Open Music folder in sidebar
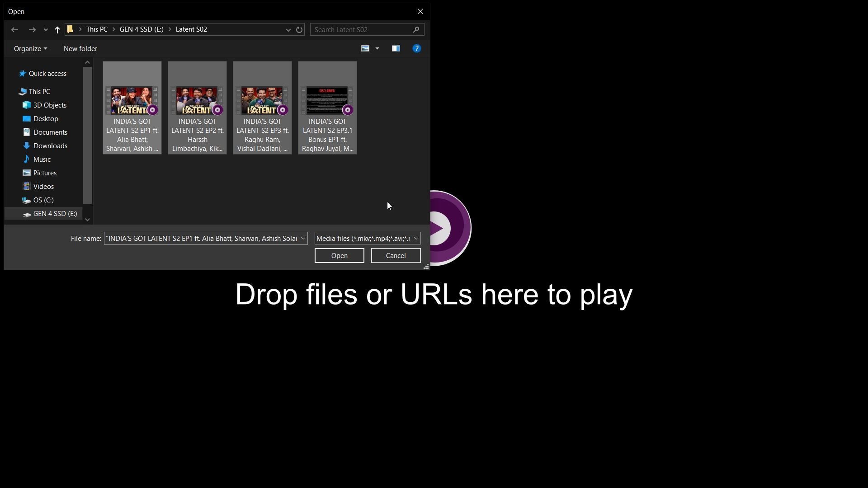 (37, 160)
